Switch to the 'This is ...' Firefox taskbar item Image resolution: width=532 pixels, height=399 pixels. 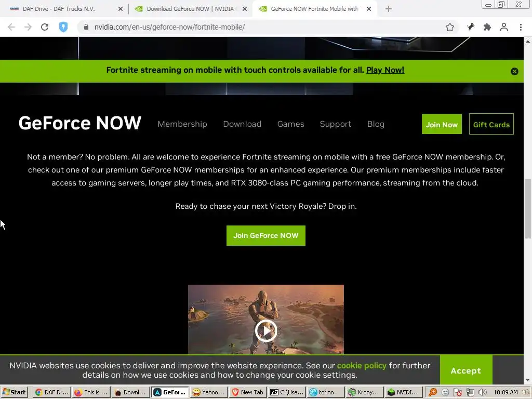91,392
